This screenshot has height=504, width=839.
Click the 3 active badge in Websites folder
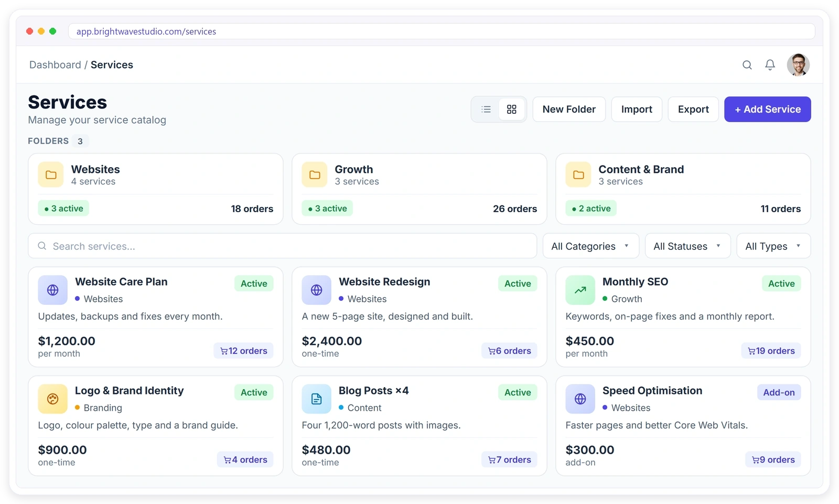pos(63,209)
